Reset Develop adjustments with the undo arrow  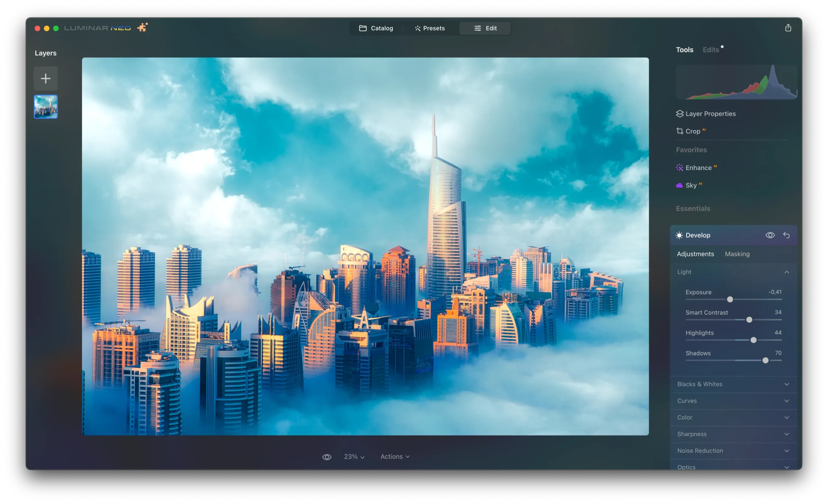tap(787, 235)
